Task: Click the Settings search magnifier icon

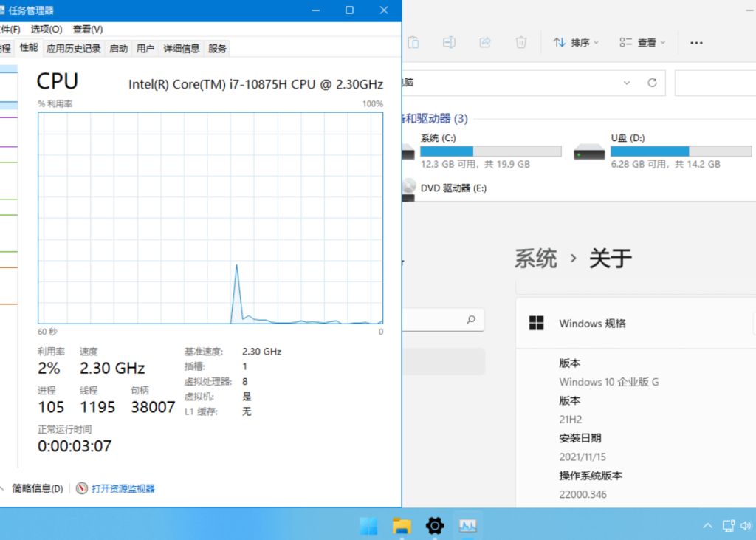Action: (x=471, y=319)
